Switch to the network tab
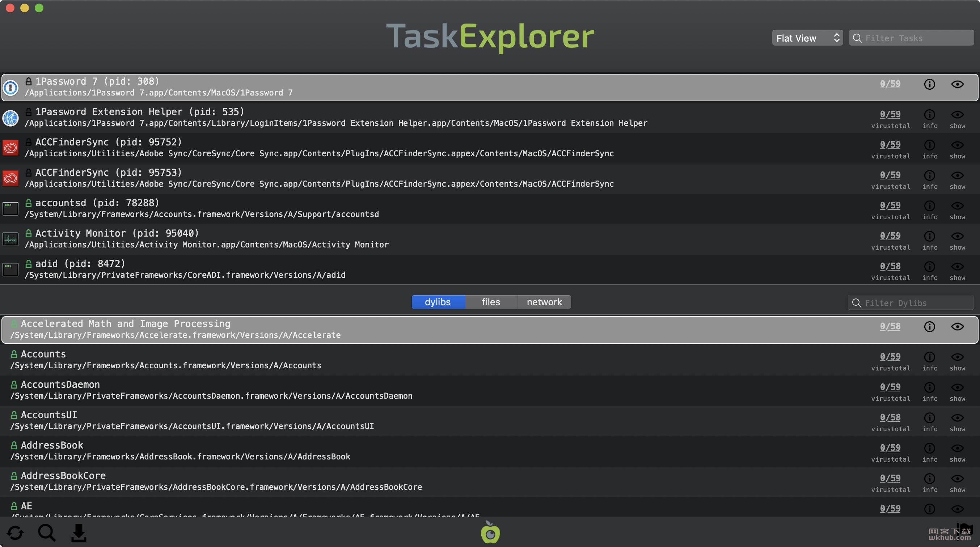 click(544, 302)
